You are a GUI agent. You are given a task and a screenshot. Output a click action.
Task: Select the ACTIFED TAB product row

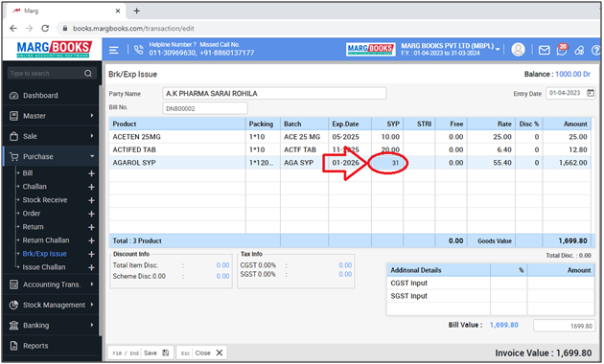coord(350,149)
